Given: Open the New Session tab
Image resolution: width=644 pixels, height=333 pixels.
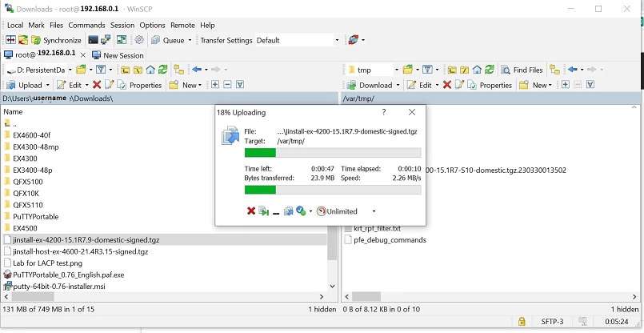Looking at the screenshot, I should tap(118, 55).
